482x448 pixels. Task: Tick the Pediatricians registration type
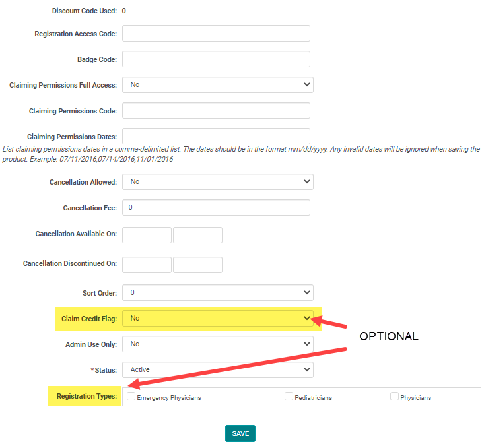[x=289, y=397]
